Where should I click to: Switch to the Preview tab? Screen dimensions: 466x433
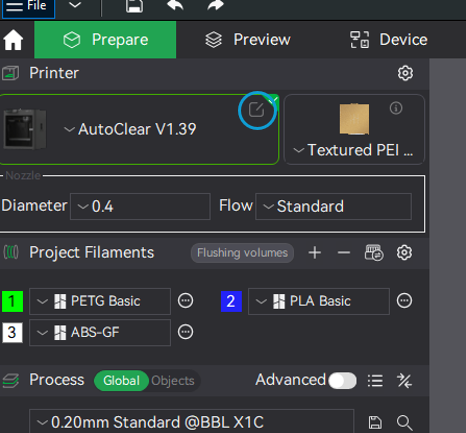(248, 40)
